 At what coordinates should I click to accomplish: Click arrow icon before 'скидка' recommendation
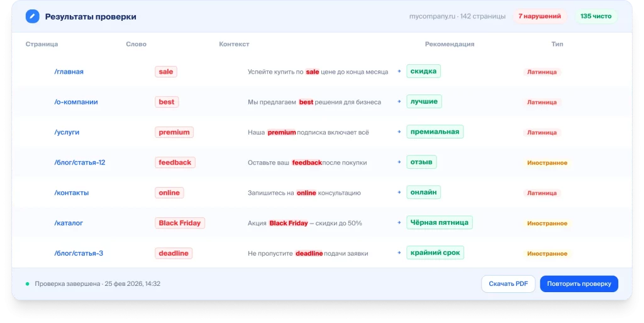tap(399, 72)
